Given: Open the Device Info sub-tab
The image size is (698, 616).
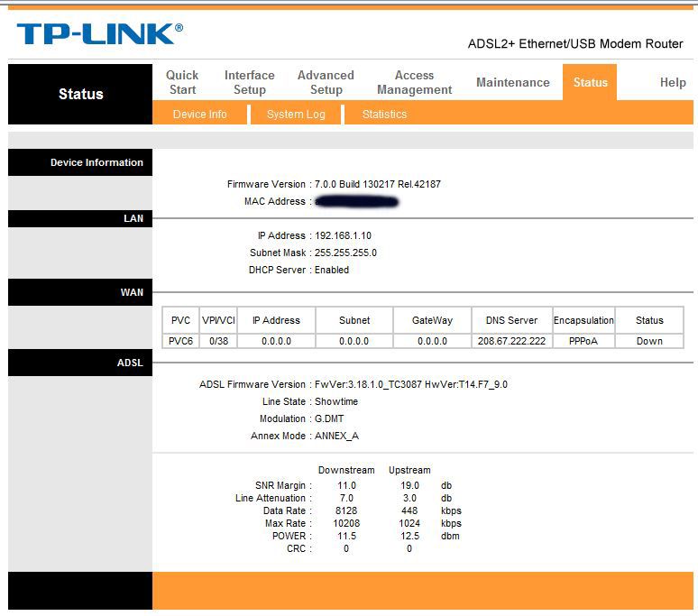Looking at the screenshot, I should 200,115.
